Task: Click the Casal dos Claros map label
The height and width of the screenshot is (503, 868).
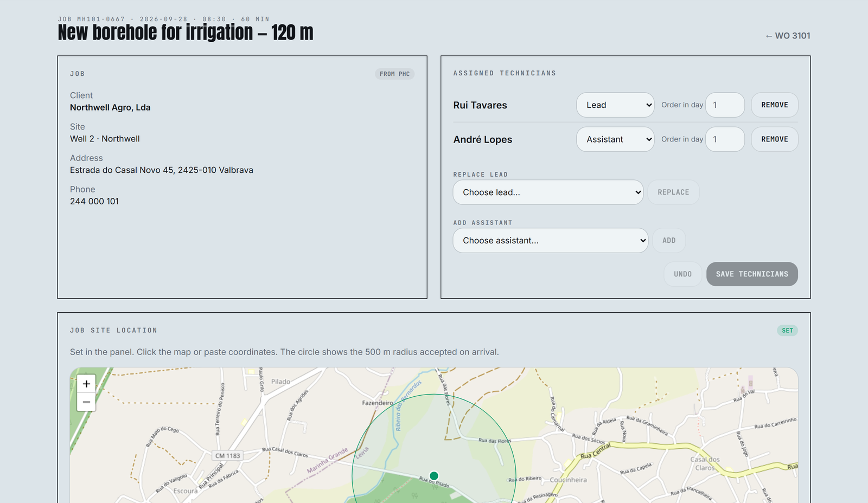Action: click(705, 463)
